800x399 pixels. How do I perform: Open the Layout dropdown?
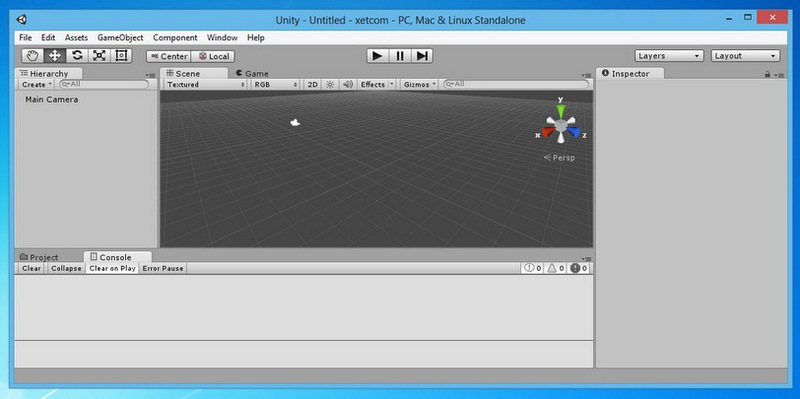pos(745,56)
